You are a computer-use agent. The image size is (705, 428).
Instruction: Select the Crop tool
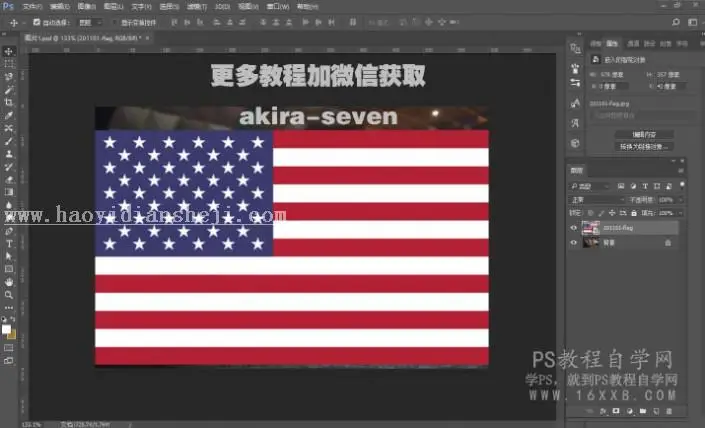(x=9, y=103)
